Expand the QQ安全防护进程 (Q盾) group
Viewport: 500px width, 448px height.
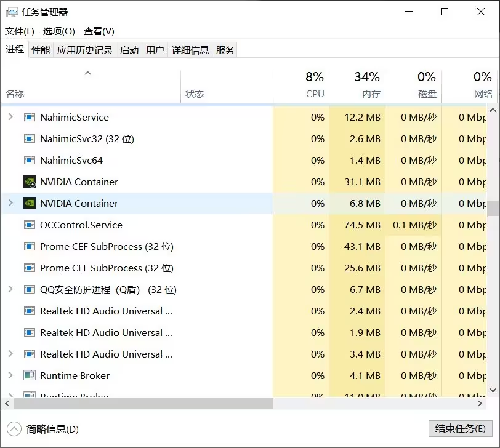10,289
